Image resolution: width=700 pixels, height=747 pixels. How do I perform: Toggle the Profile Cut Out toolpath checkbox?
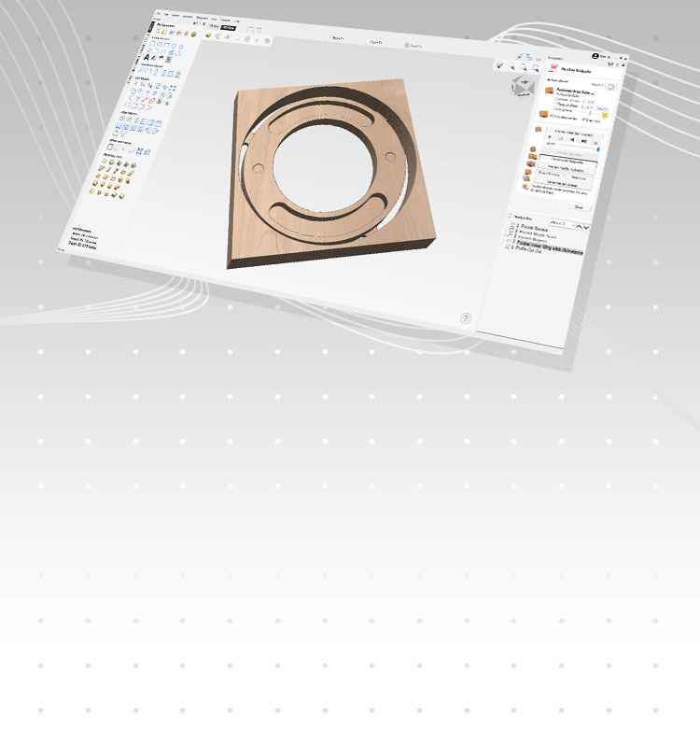507,247
